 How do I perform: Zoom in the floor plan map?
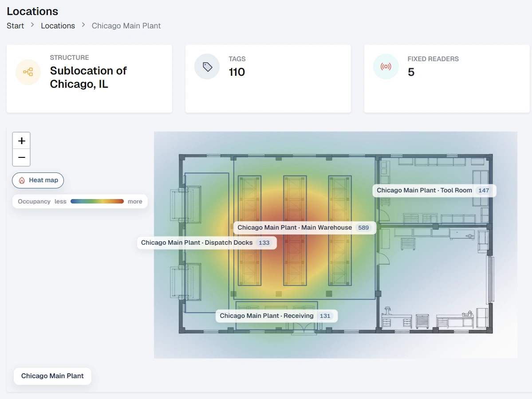[x=21, y=141]
